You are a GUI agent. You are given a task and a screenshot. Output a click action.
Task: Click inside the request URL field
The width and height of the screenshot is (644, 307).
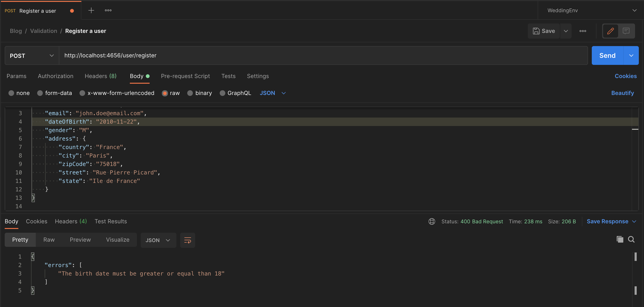[x=225, y=55]
